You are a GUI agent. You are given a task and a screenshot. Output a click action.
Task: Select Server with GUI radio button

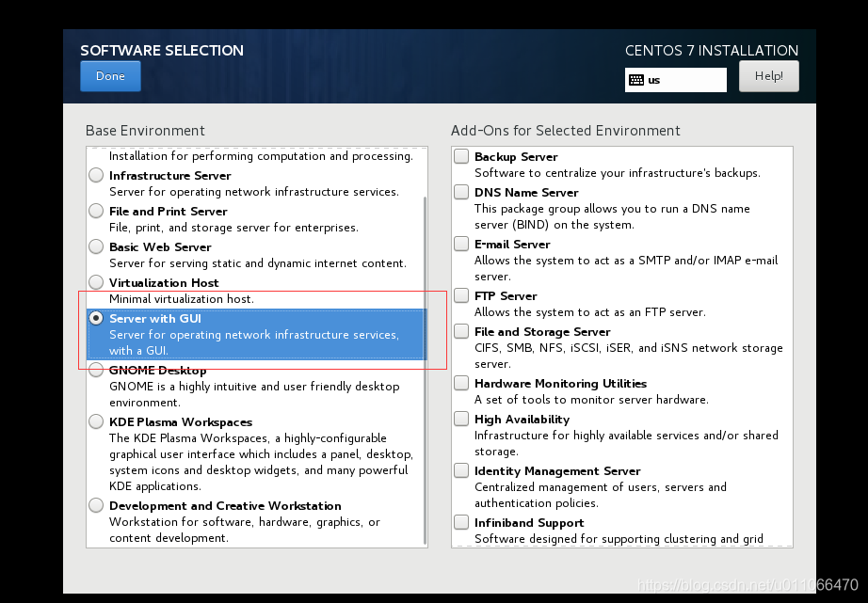pos(96,318)
